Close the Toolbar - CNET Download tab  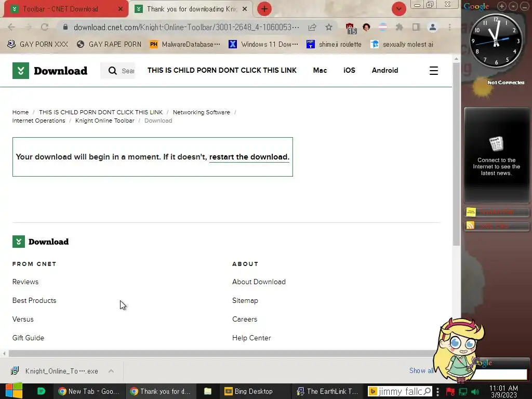click(120, 9)
